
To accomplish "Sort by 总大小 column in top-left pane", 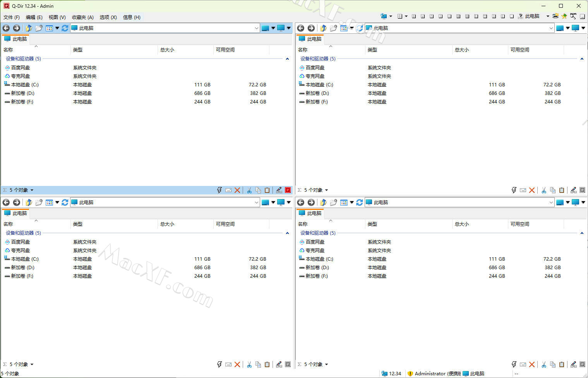I will tap(167, 50).
